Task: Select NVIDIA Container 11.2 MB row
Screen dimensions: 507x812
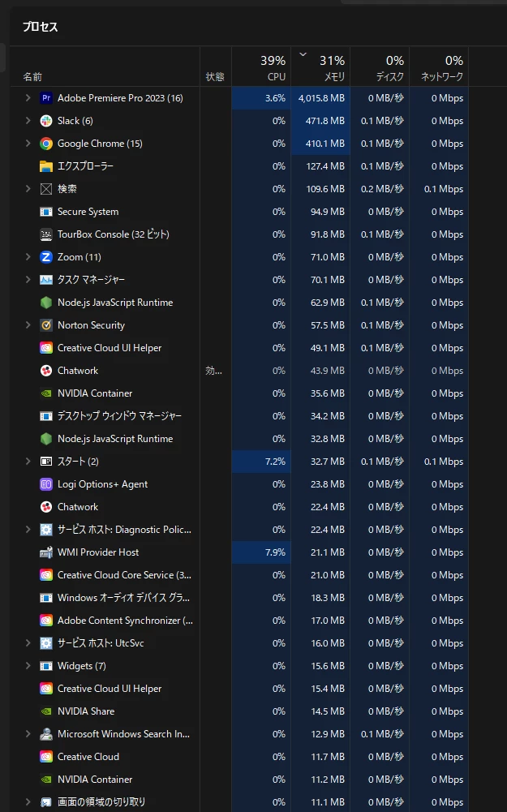Action: (x=239, y=780)
